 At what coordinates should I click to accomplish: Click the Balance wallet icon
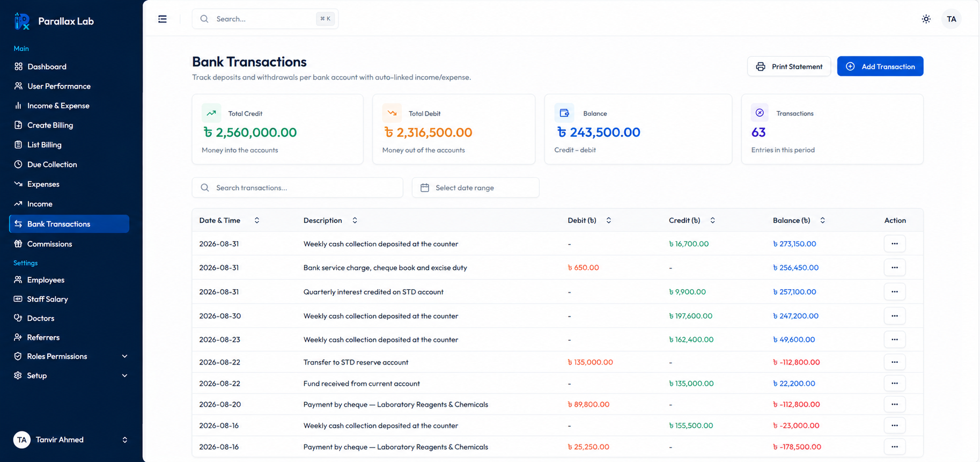point(564,113)
